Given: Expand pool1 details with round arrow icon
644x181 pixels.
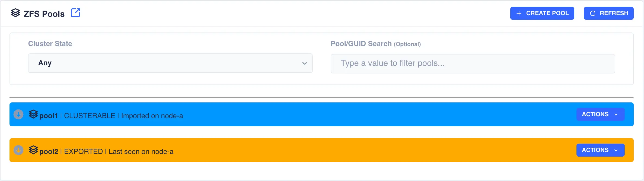Looking at the screenshot, I should point(18,114).
